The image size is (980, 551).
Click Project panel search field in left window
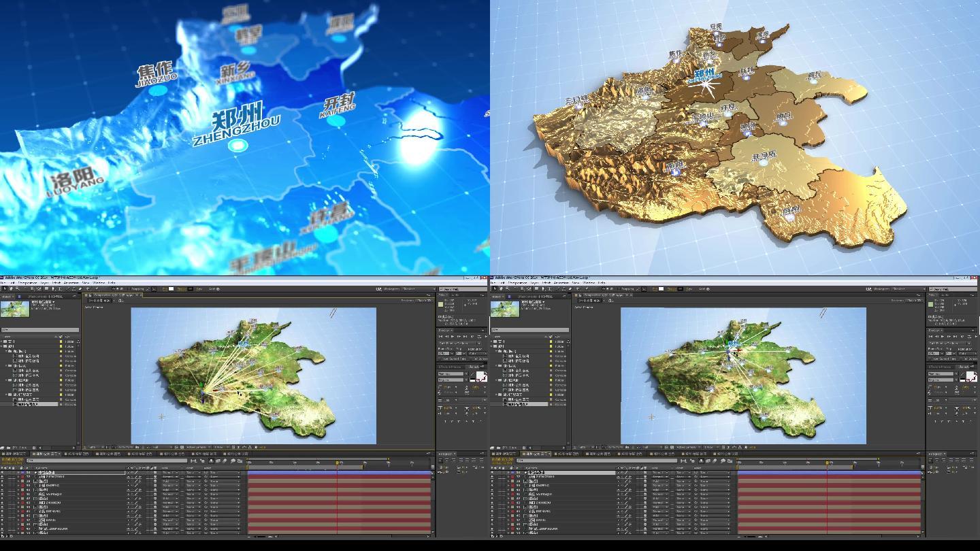coord(39,330)
